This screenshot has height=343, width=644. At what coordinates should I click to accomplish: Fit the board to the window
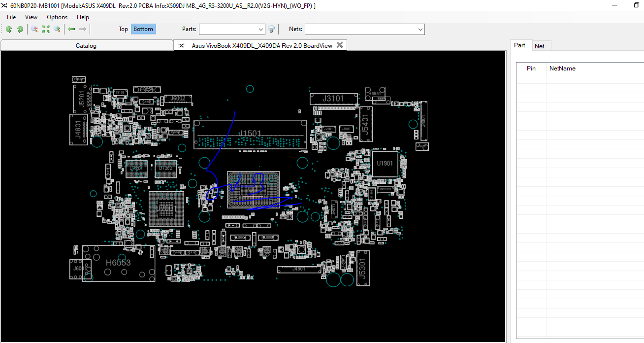pyautogui.click(x=46, y=29)
